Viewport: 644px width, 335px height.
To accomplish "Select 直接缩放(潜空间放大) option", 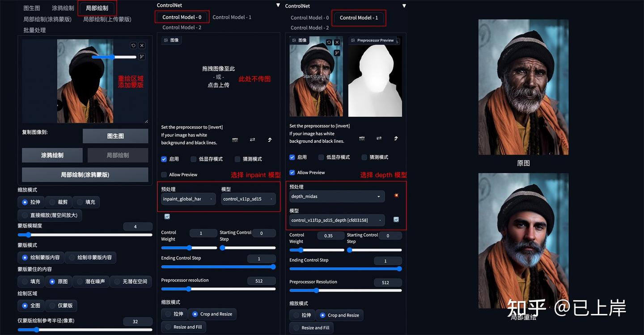I will coord(50,215).
